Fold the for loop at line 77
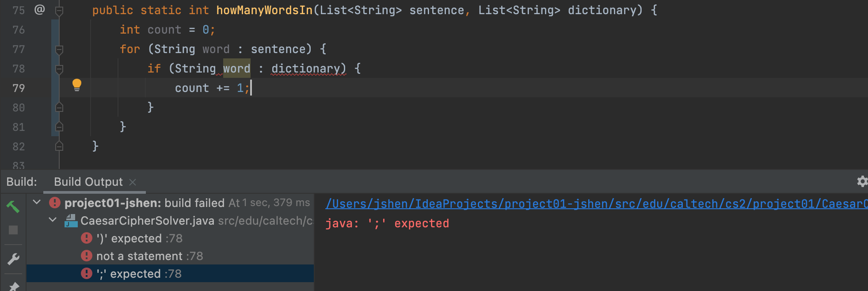 pos(59,49)
